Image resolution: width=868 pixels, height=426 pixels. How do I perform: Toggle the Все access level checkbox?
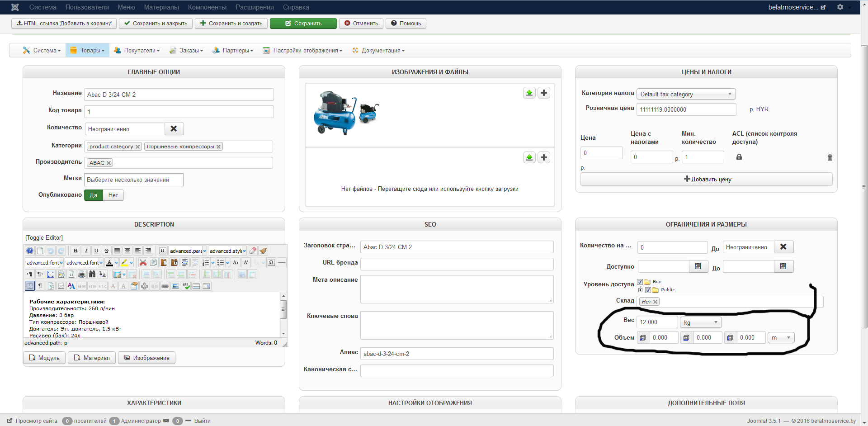[x=640, y=282]
